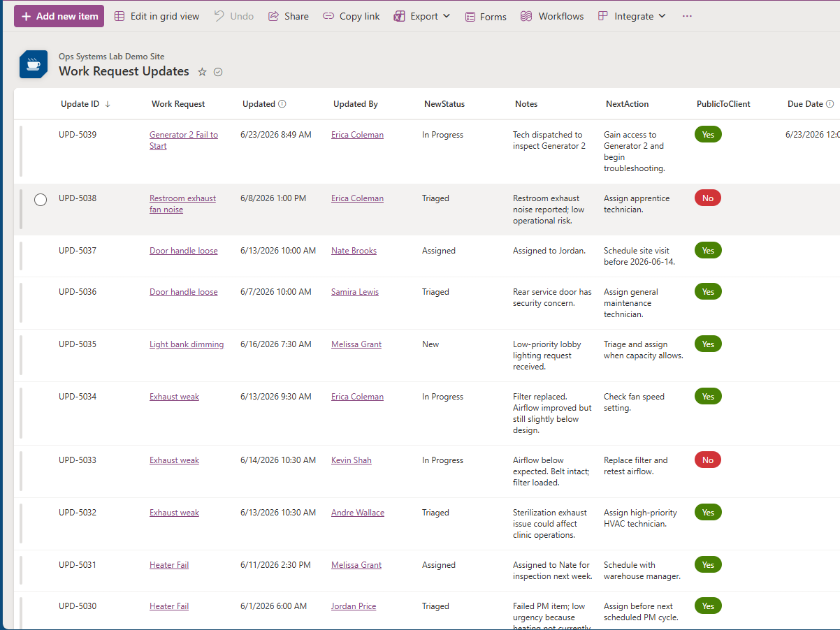
Task: Click the UPD-5033 Update ID cell
Action: coord(78,460)
